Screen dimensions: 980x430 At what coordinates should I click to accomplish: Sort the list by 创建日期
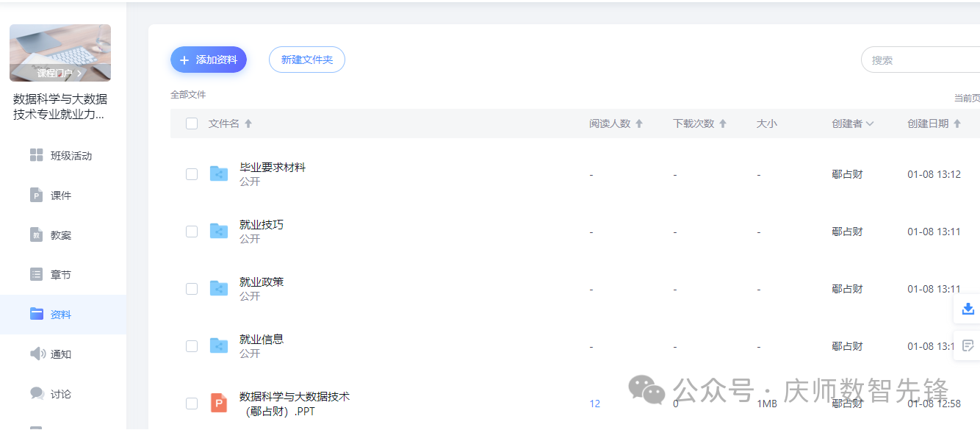(956, 123)
